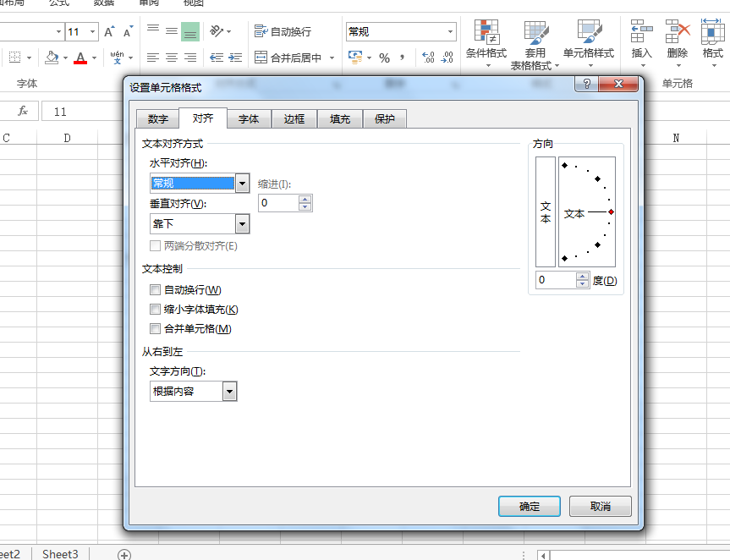Toggle 自动换行 in ribbon
The image size is (730, 560).
(x=283, y=31)
